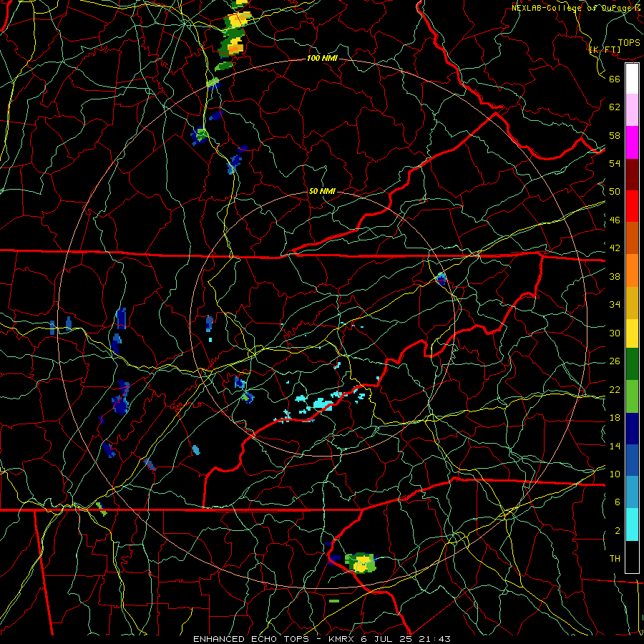This screenshot has height=644, width=644.
Task: Click the 34 value on the legend scale
Action: click(615, 304)
